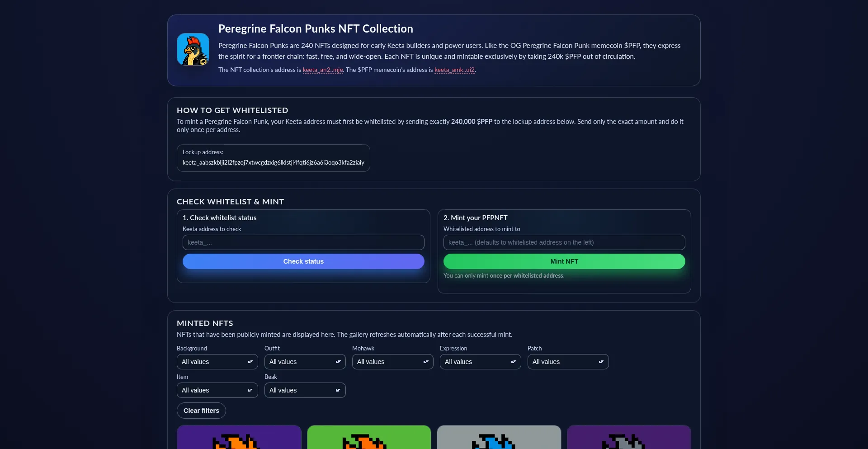
Task: Open the Background filter dropdown
Action: point(217,362)
